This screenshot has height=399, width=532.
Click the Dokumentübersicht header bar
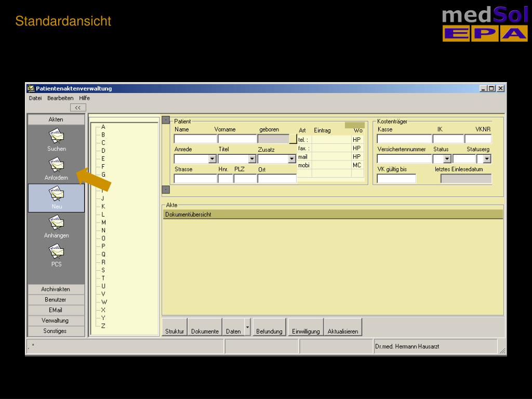pyautogui.click(x=333, y=215)
